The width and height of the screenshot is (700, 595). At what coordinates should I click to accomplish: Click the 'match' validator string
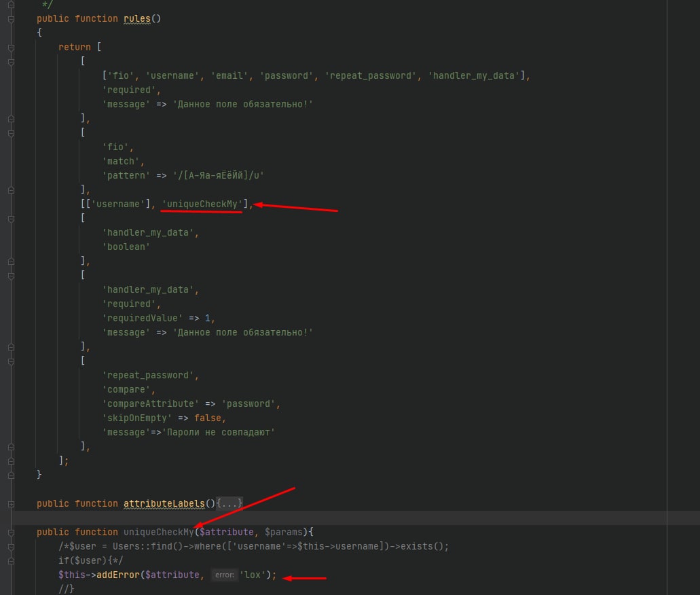121,161
